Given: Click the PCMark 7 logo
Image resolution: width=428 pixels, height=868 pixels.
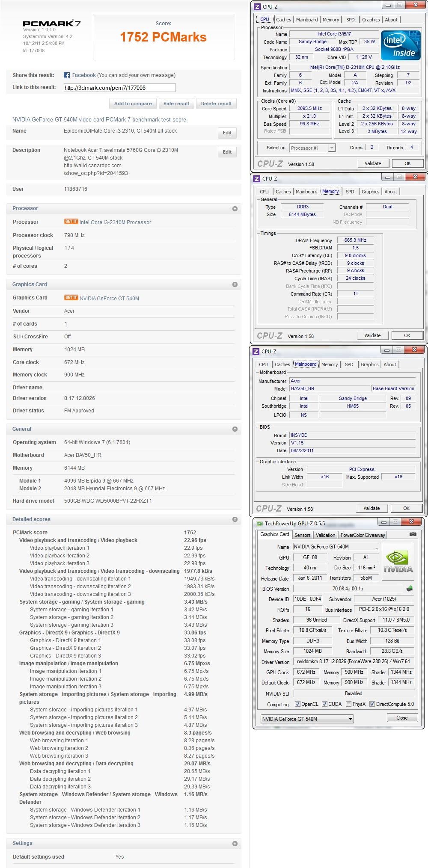Looking at the screenshot, I should [52, 24].
